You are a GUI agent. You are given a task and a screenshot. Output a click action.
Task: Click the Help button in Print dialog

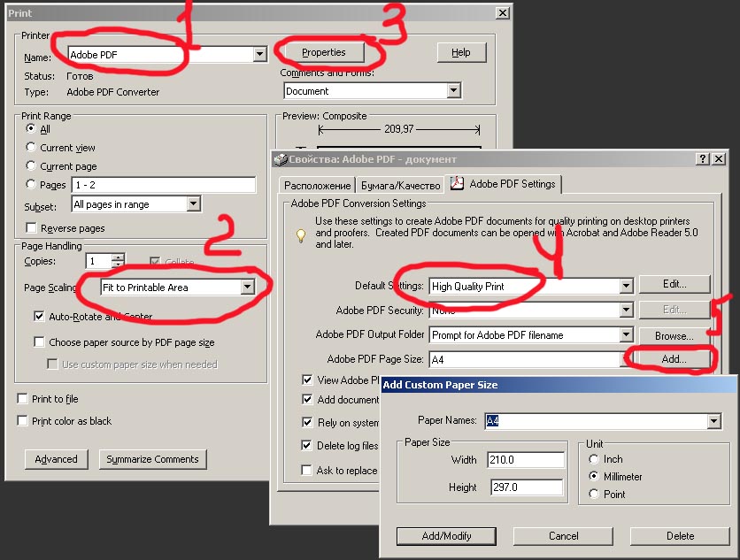coord(461,52)
